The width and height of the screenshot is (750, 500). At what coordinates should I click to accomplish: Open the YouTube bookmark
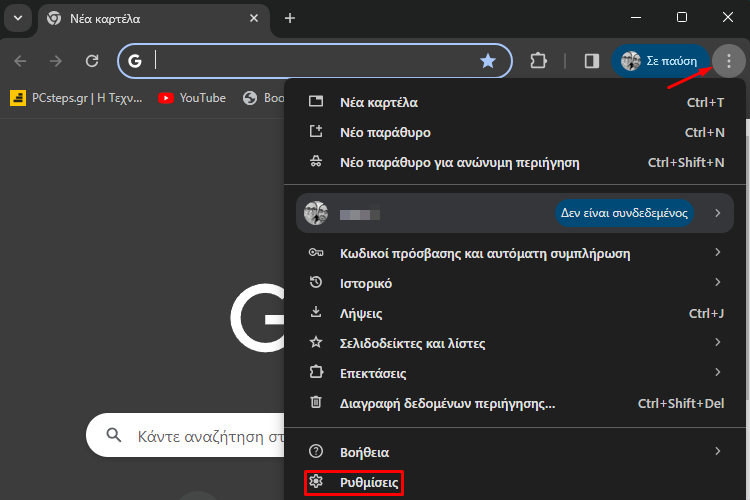192,98
